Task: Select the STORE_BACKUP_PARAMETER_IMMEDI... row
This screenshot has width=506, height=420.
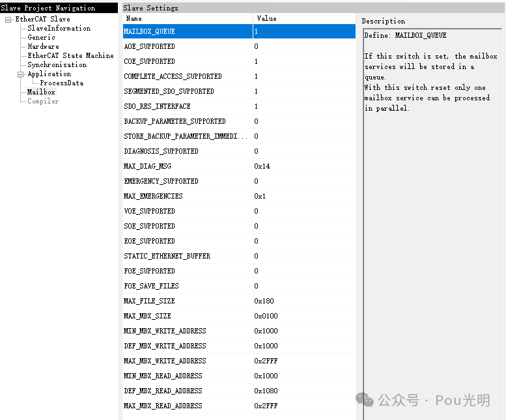Action: click(x=239, y=136)
